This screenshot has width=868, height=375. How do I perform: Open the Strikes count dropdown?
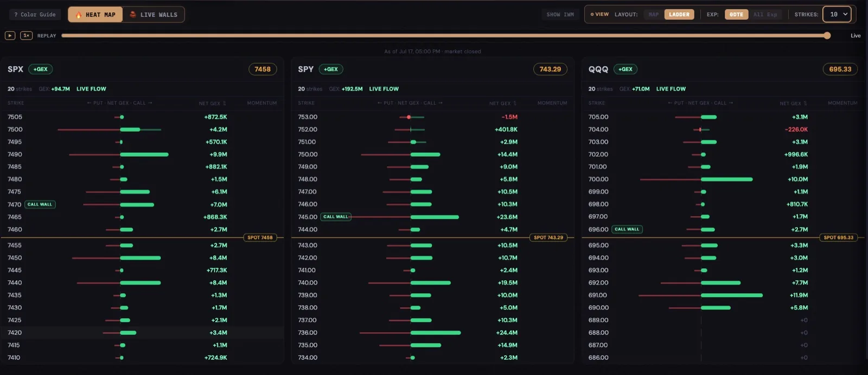(x=837, y=15)
